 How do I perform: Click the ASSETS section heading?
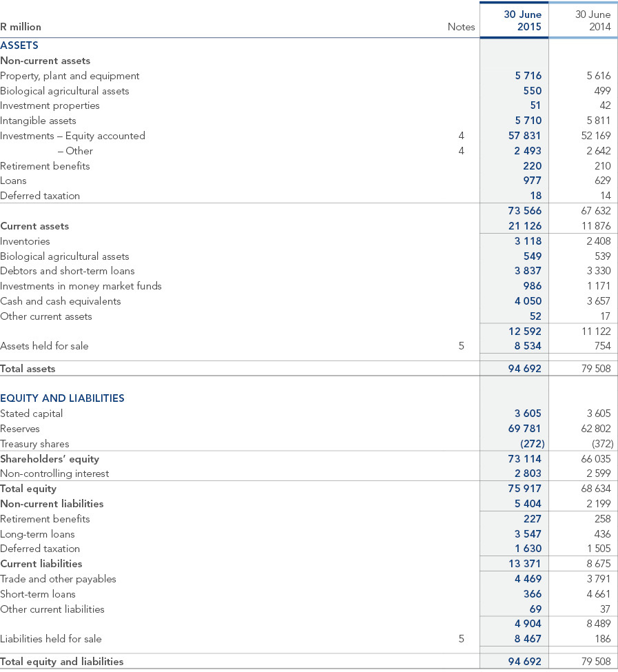click(19, 45)
